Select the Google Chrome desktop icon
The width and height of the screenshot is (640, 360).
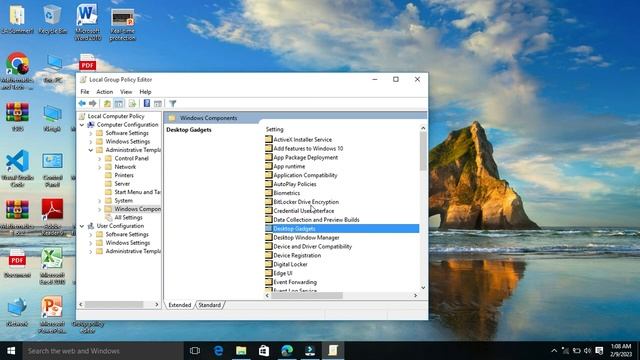click(x=17, y=70)
